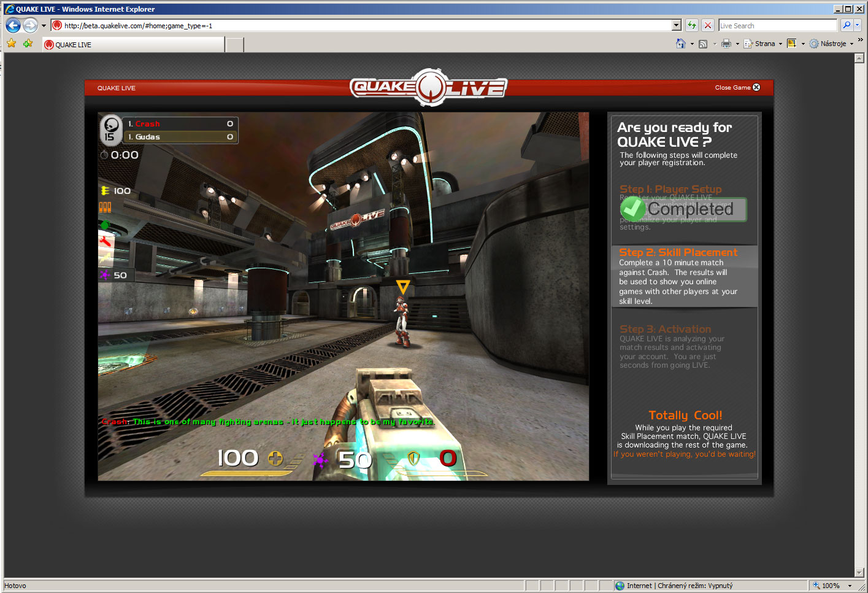The height and width of the screenshot is (593, 868).
Task: Expand the address bar URL history dropdown
Action: click(677, 25)
